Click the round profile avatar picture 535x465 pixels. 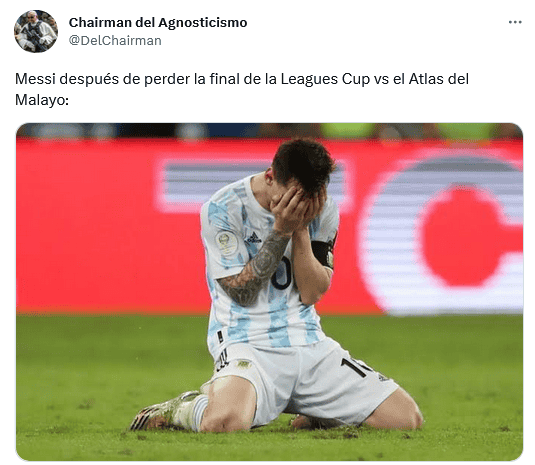pos(36,31)
